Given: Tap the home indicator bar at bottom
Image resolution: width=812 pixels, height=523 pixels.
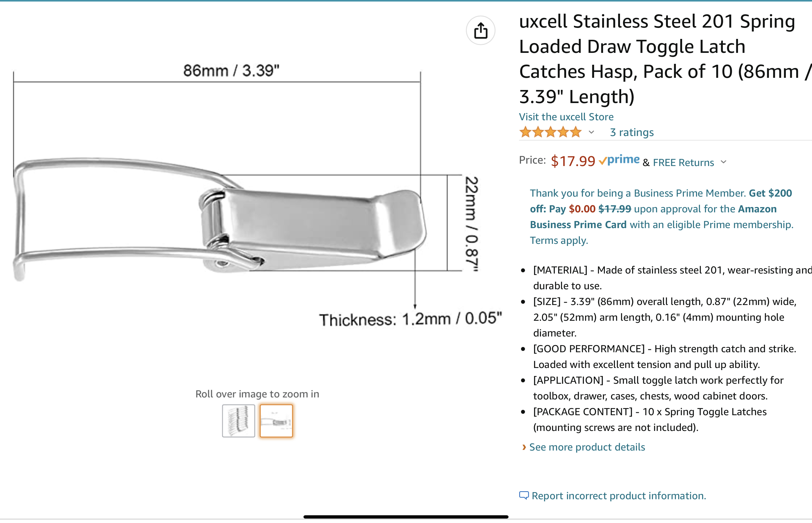Looking at the screenshot, I should click(x=406, y=516).
